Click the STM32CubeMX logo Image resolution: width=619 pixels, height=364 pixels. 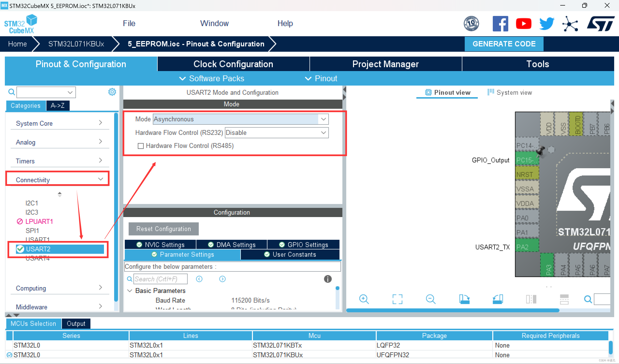pos(20,24)
